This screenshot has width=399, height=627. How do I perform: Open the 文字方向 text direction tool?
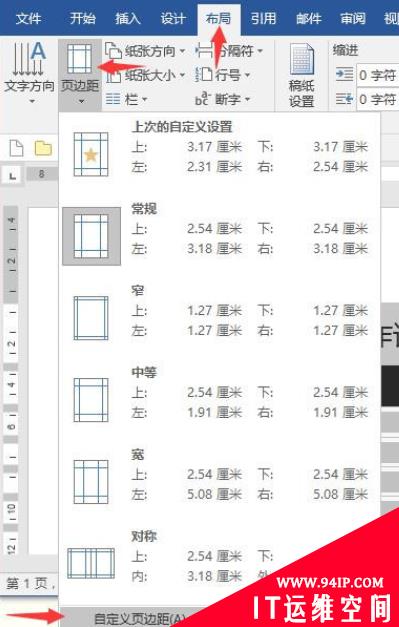click(x=29, y=72)
